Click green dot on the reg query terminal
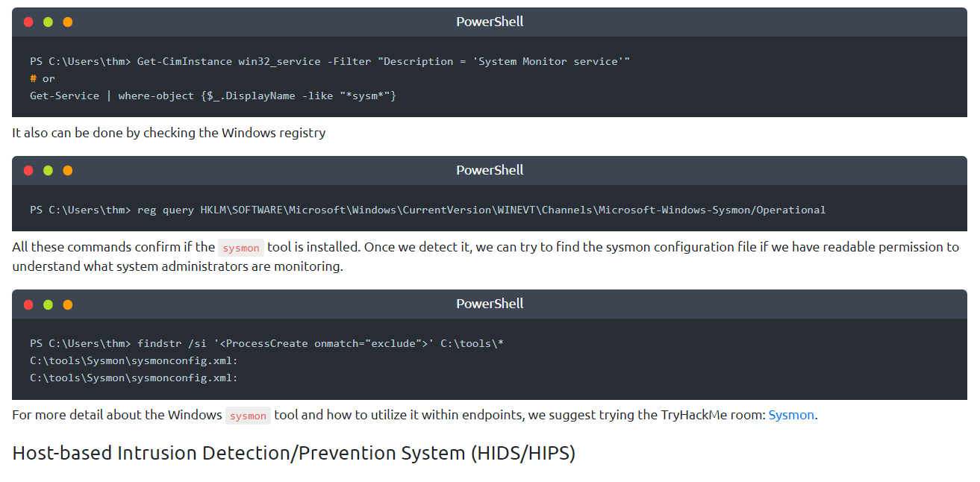 click(x=48, y=171)
